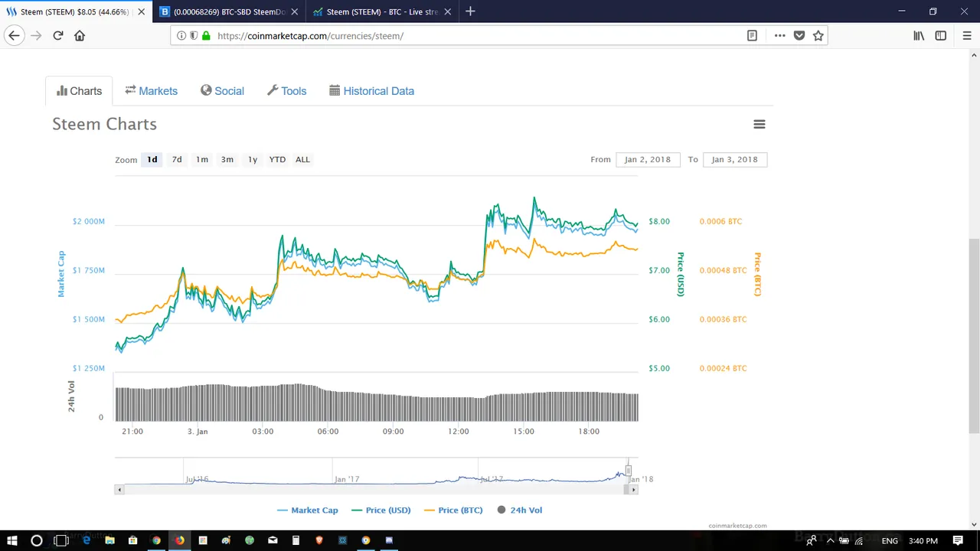This screenshot has width=980, height=551.
Task: Switch to the Steem BTC Live stream tab
Action: tap(382, 11)
